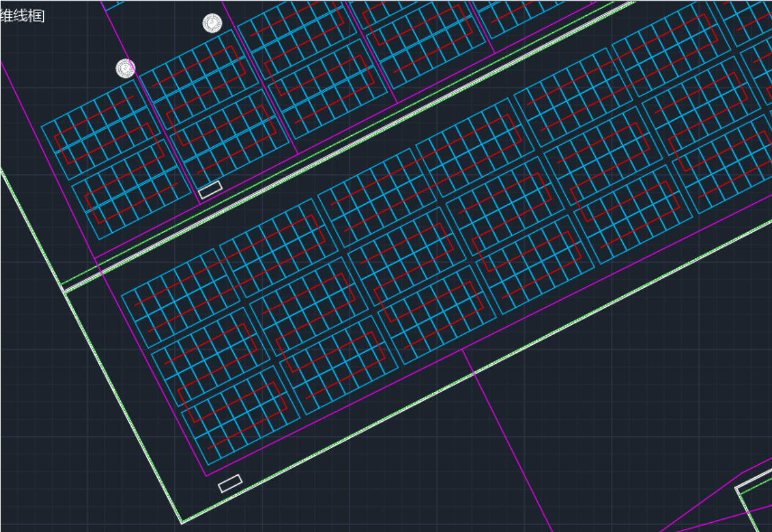772x532 pixels.
Task: Select the bottom-most cyan panel array
Action: [x=240, y=415]
